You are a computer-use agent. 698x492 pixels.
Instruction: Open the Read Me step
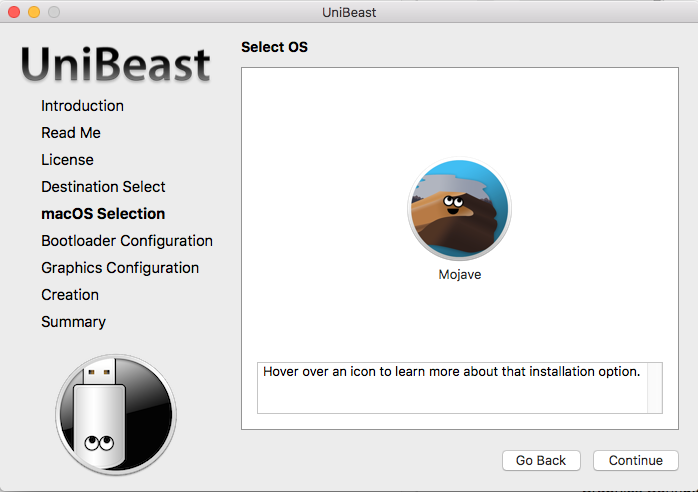pyautogui.click(x=71, y=133)
